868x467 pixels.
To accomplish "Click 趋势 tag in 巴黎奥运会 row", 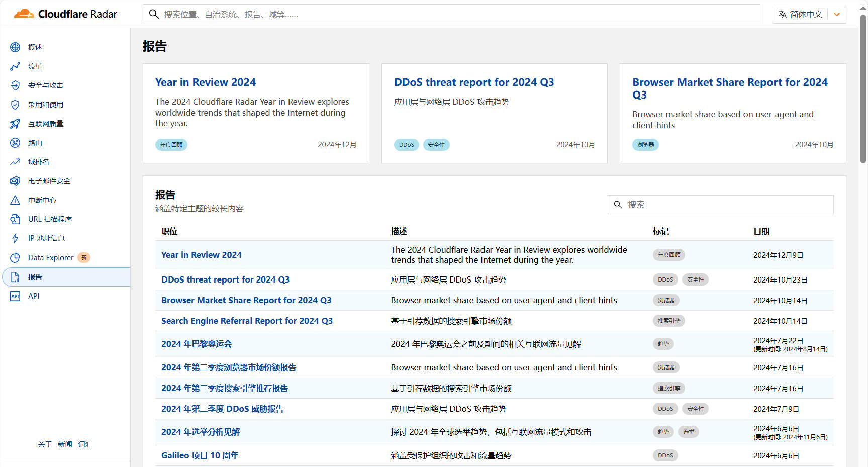I will pos(663,344).
